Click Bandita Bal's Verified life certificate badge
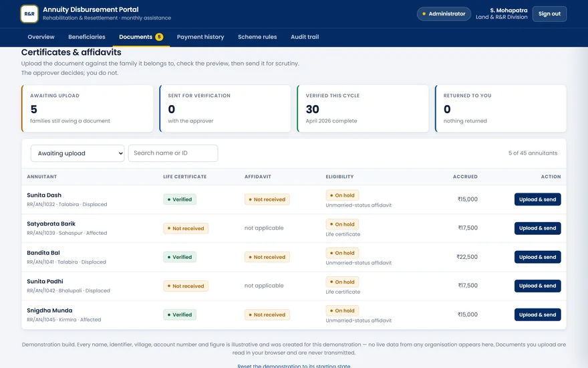This screenshot has height=368, width=588. 180,257
